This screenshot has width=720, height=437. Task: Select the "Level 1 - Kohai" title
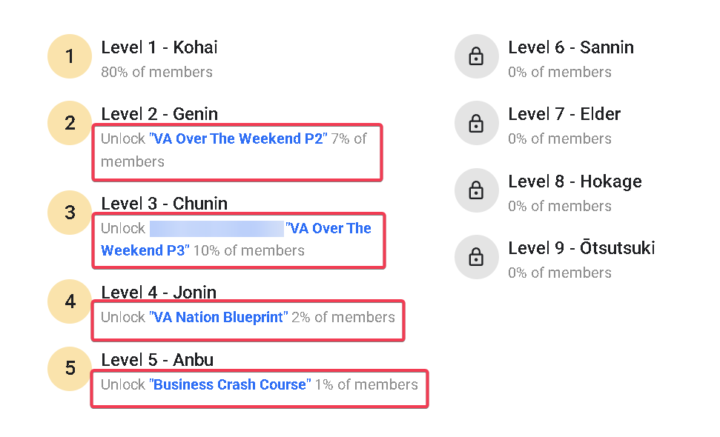click(159, 47)
